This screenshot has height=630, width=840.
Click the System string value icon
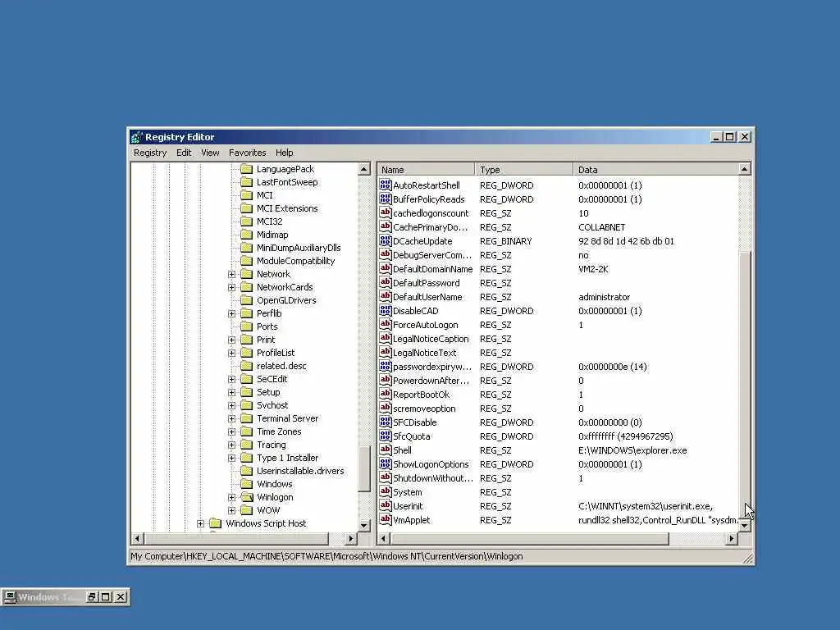[x=386, y=491]
